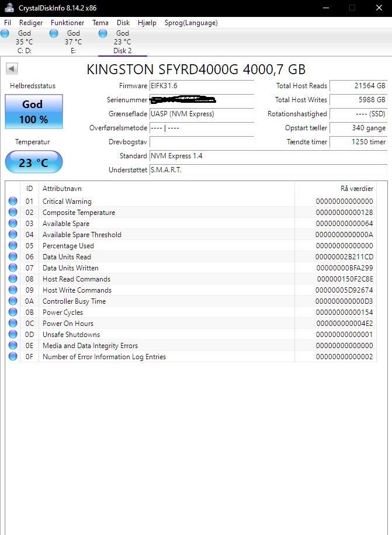This screenshot has width=392, height=535.
Task: Select the Percentage Used attribute name
Action: pos(68,246)
